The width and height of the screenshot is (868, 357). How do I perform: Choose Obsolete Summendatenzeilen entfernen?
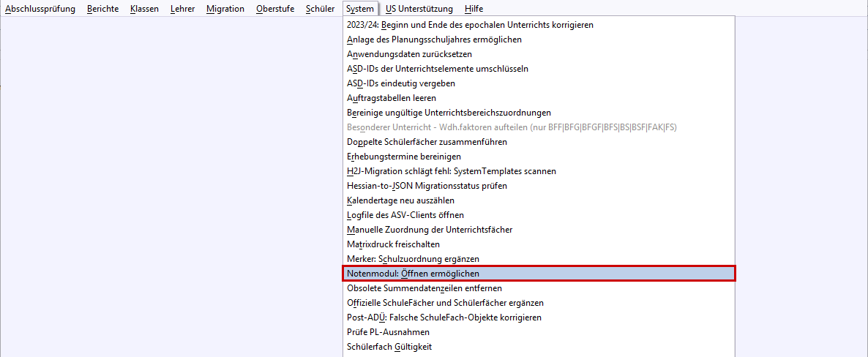pyautogui.click(x=539, y=288)
